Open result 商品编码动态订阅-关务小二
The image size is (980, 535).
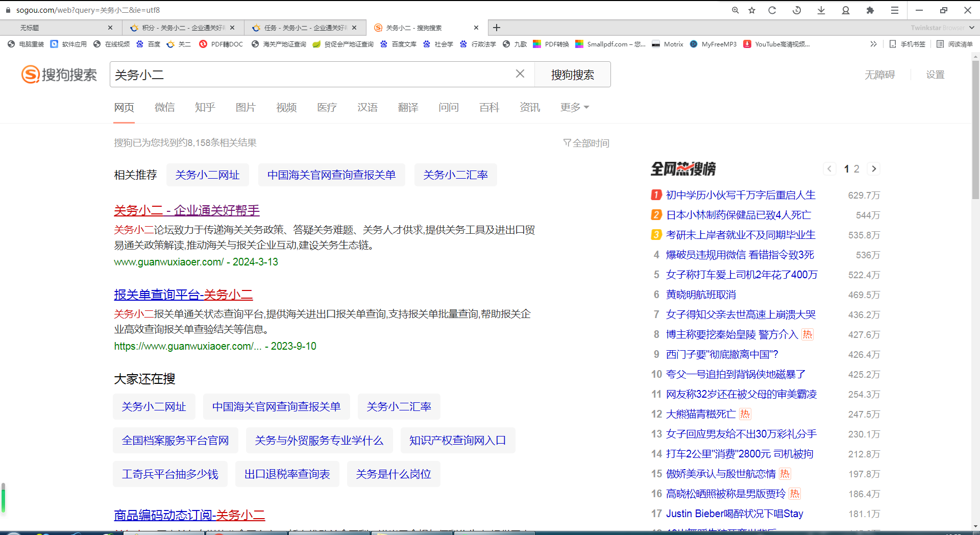(189, 515)
